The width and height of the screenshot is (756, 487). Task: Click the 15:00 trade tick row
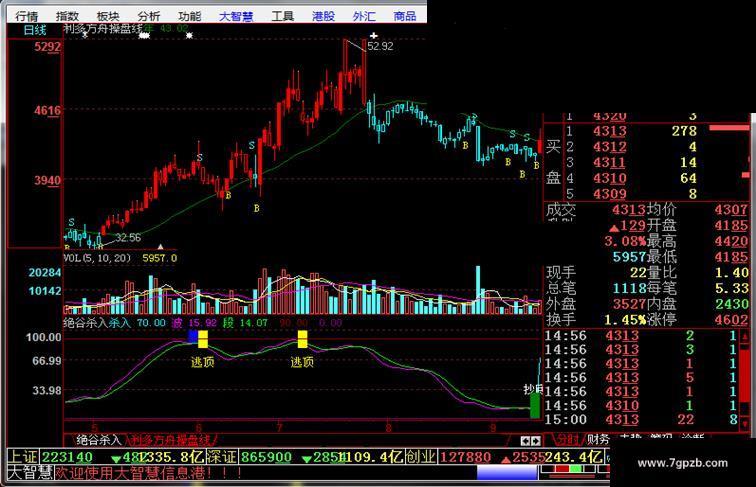coord(641,419)
